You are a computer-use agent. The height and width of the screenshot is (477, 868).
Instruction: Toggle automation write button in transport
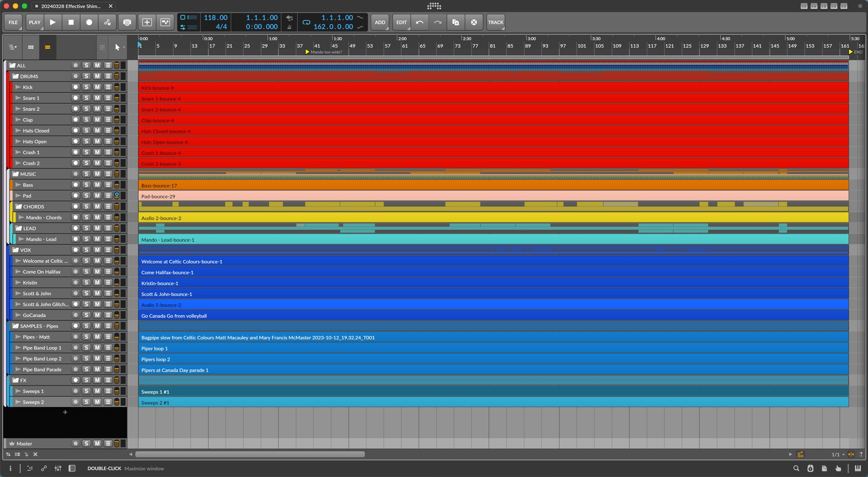[x=107, y=22]
